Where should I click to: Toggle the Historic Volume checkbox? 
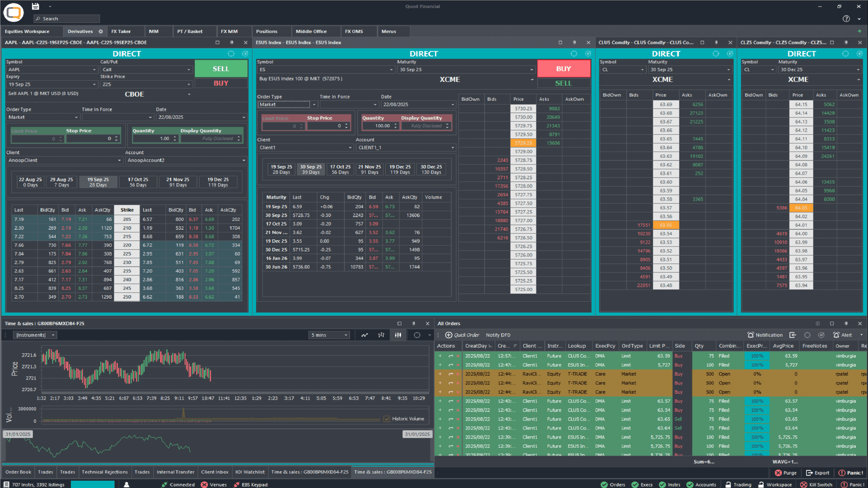click(x=387, y=419)
